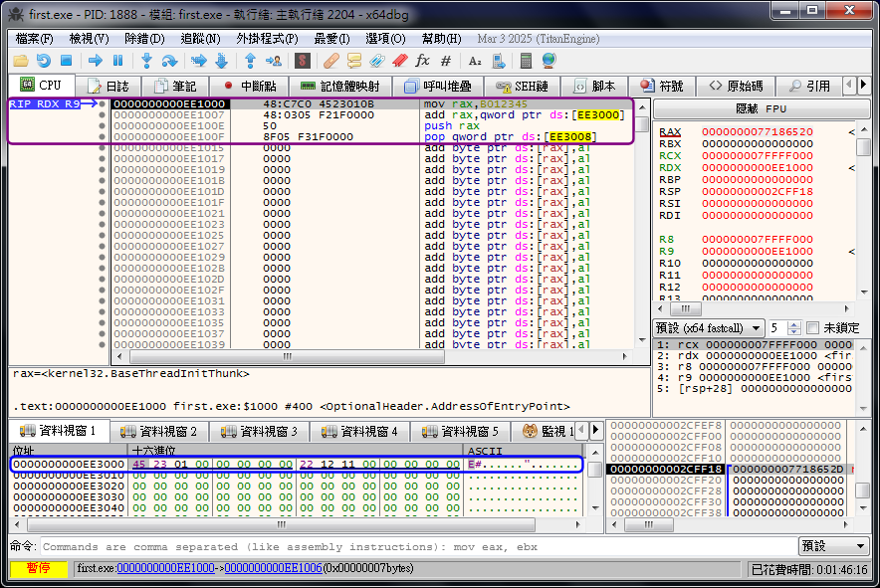Click the Open file folder icon
Image resolution: width=880 pixels, height=588 pixels.
coord(22,61)
